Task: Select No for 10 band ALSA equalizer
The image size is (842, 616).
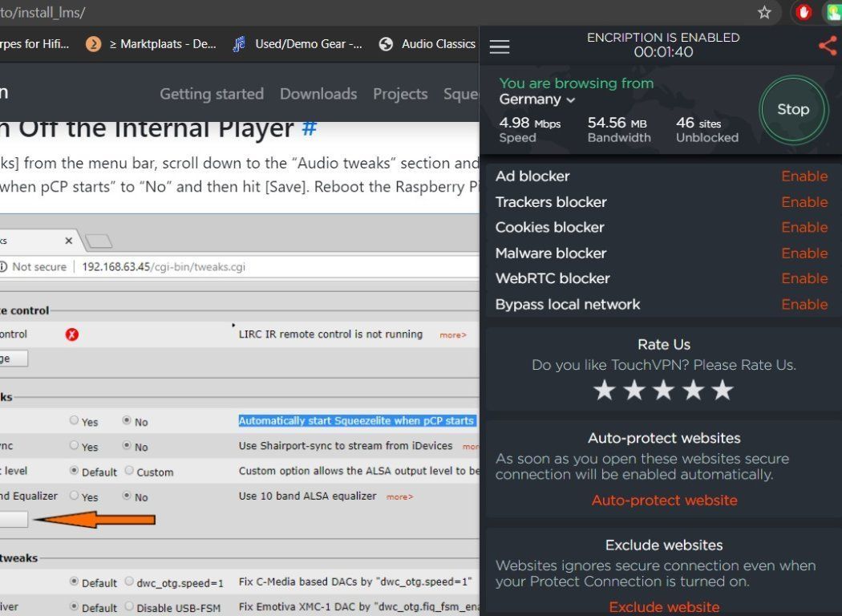Action: pyautogui.click(x=127, y=495)
